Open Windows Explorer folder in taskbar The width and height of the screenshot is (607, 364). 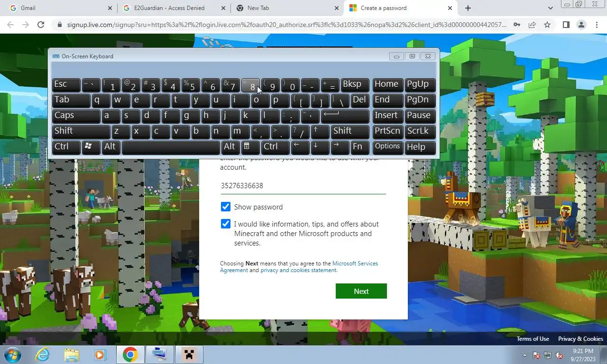[x=72, y=355]
